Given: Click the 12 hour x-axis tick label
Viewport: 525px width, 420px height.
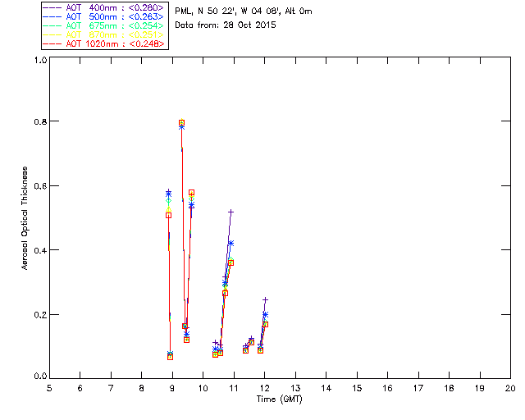Looking at the screenshot, I should (264, 388).
